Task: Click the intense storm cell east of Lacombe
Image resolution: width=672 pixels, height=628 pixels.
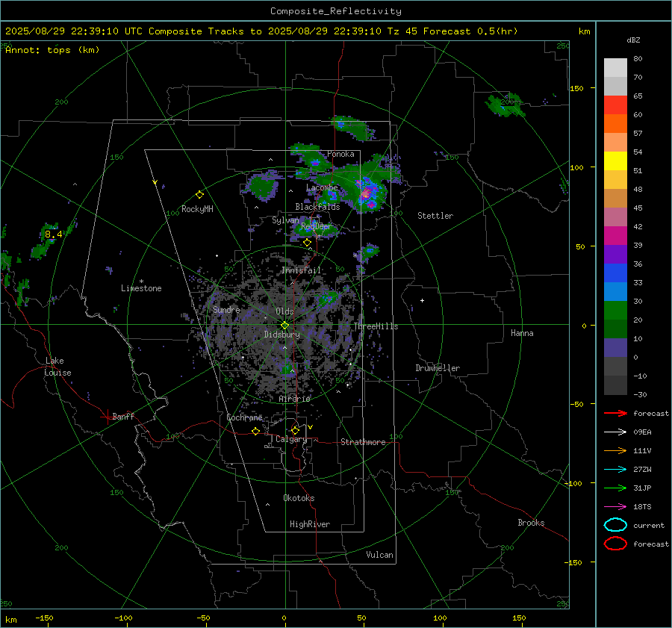Action: point(366,194)
